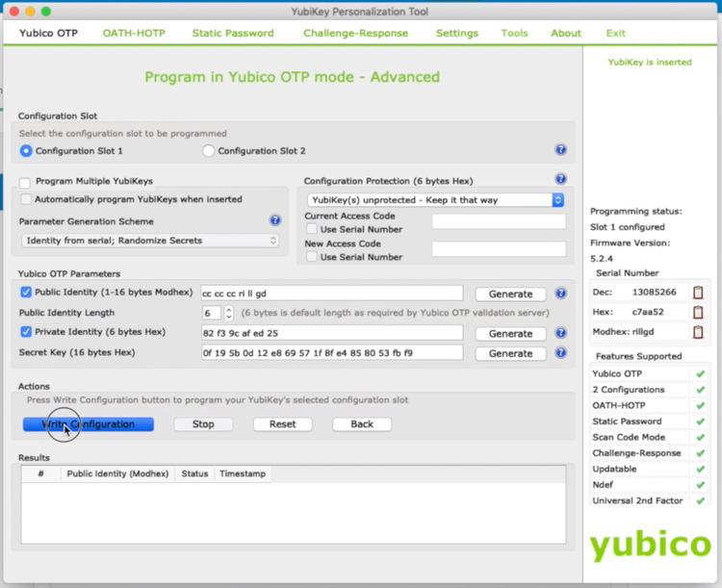Click the Timestamp column header in Results
This screenshot has height=588, width=722.
pyautogui.click(x=243, y=473)
